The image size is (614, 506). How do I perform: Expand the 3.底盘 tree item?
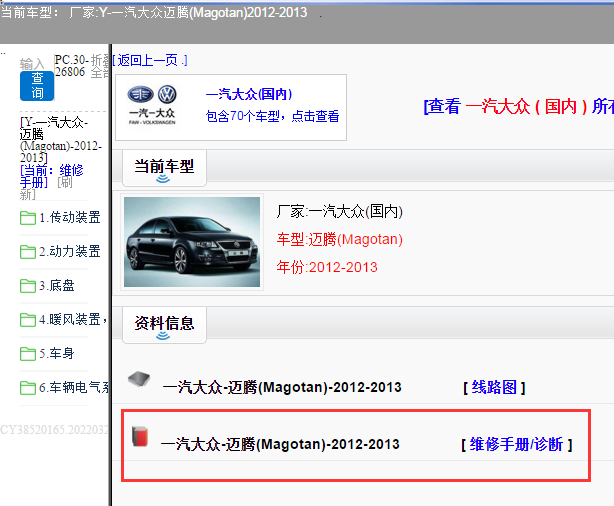(57, 286)
